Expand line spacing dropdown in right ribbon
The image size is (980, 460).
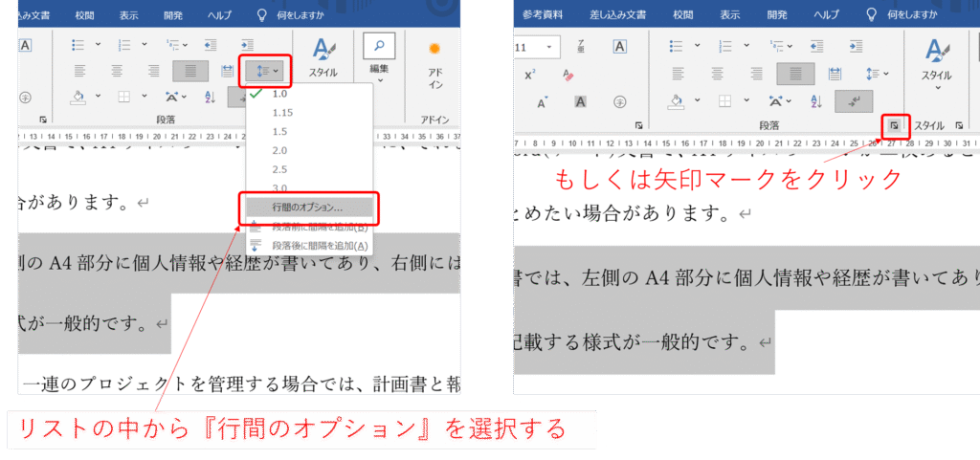coord(876,73)
